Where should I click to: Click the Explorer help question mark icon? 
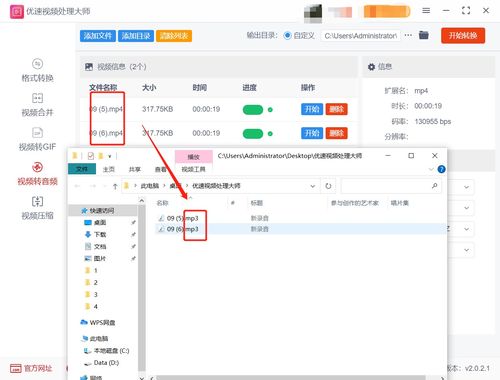pyautogui.click(x=441, y=169)
